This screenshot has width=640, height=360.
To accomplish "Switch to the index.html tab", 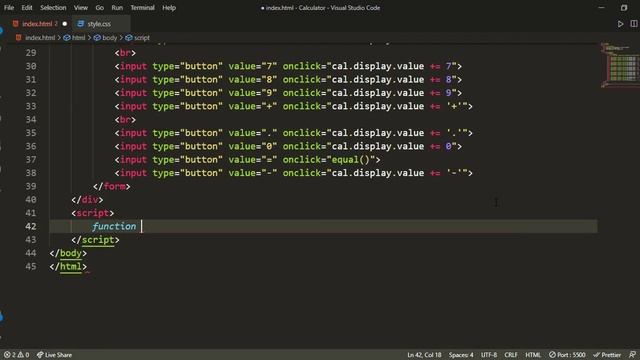I will point(37,24).
